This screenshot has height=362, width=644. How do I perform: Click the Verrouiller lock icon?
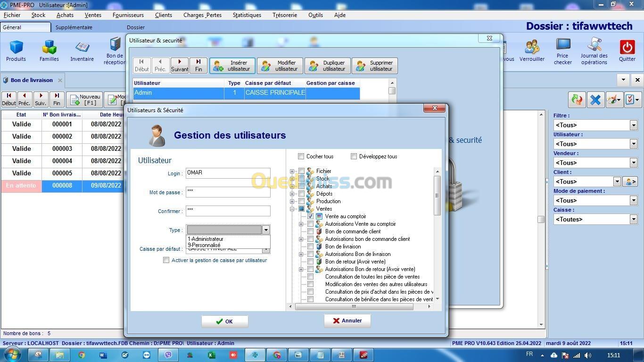pyautogui.click(x=532, y=51)
